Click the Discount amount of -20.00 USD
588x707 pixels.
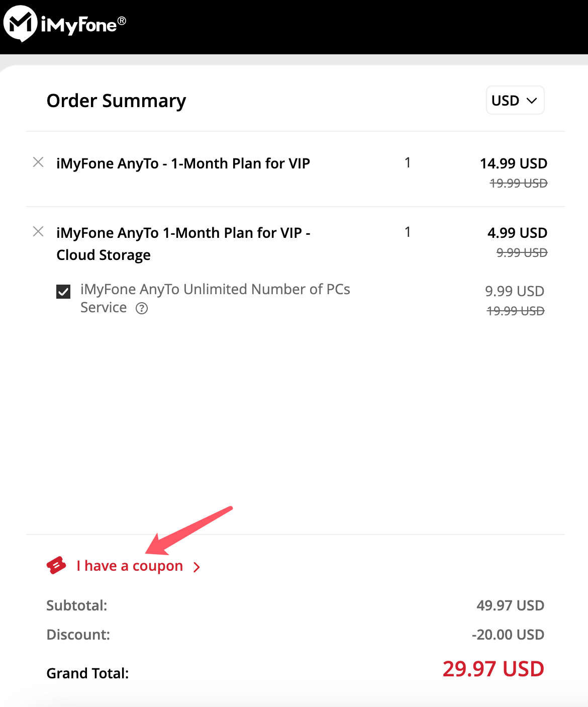click(507, 635)
